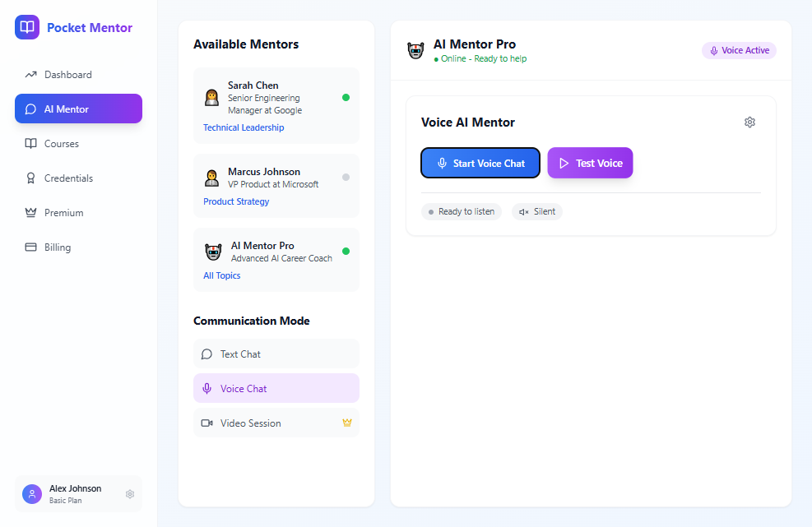The height and width of the screenshot is (527, 812).
Task: Toggle the Voice Active badge
Action: [739, 50]
